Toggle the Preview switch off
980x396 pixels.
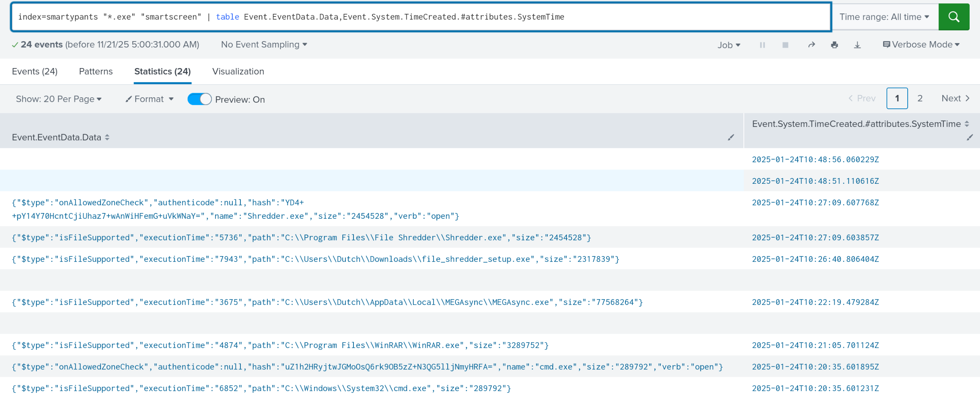tap(199, 99)
